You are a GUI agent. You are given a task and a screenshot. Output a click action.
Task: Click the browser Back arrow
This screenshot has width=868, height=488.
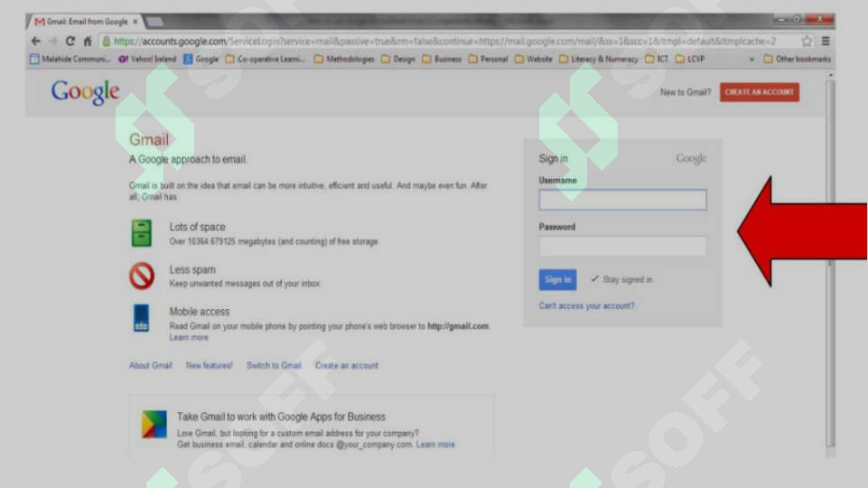coord(36,41)
